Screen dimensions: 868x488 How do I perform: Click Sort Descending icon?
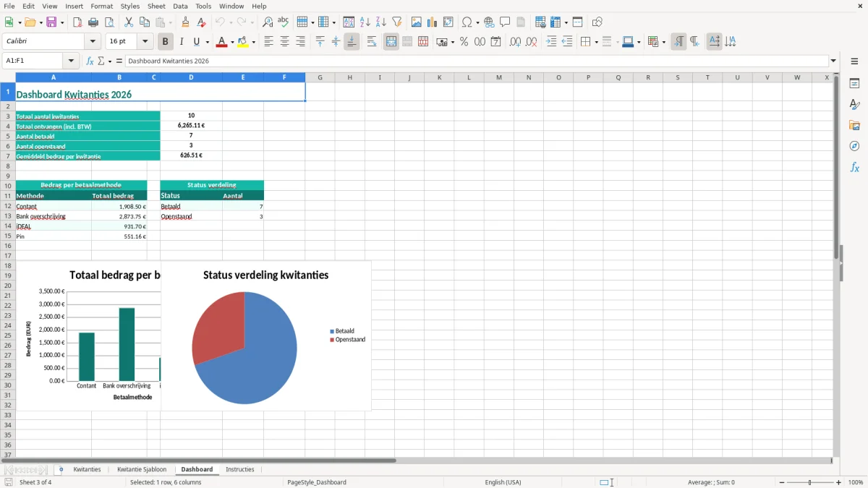pos(380,22)
